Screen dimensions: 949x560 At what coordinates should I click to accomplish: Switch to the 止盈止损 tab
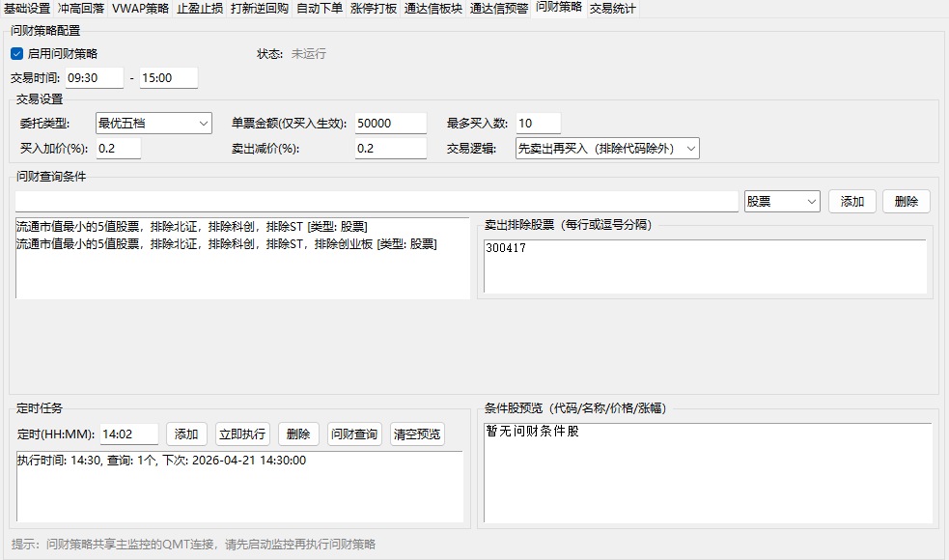200,9
